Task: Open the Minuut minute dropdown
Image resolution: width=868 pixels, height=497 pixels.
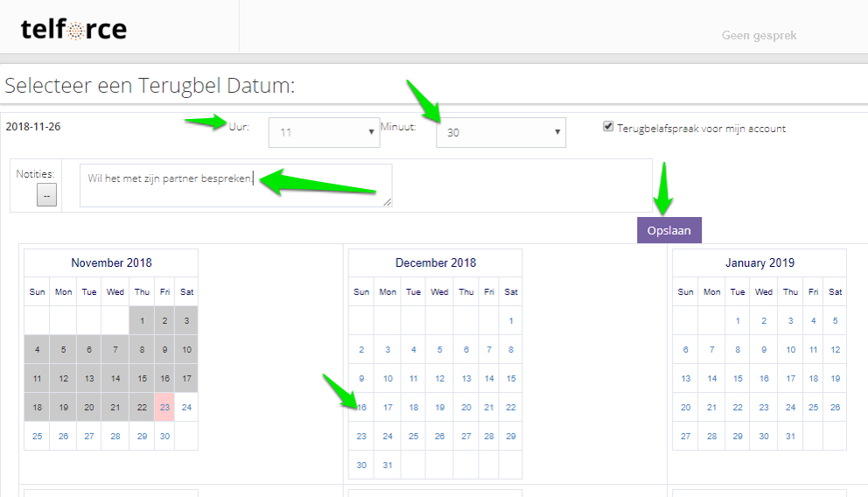Action: (500, 133)
